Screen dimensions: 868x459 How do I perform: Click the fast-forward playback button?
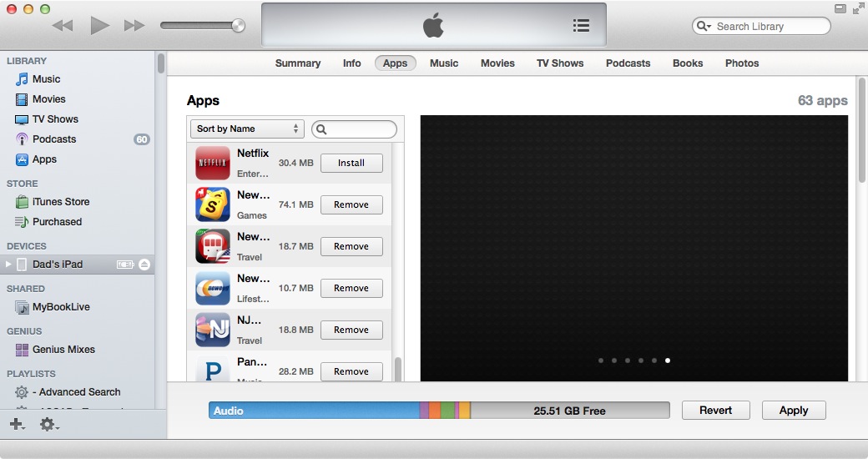134,26
